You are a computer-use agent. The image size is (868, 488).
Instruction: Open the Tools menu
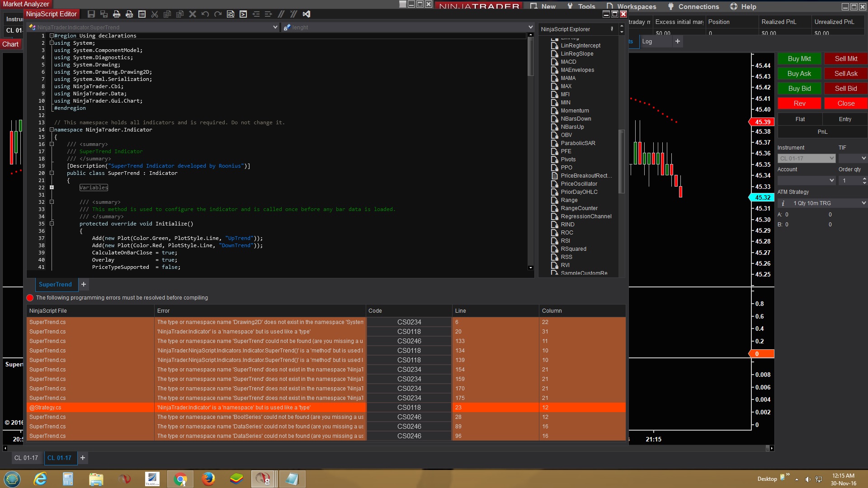(x=581, y=7)
